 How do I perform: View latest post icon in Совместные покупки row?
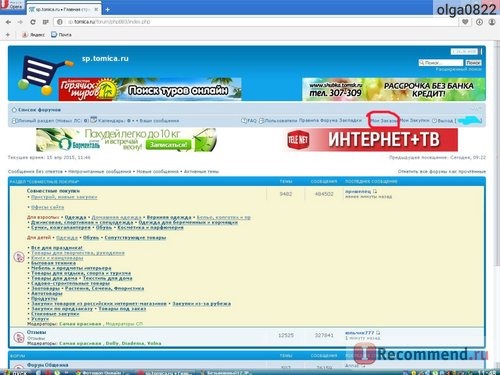375,191
